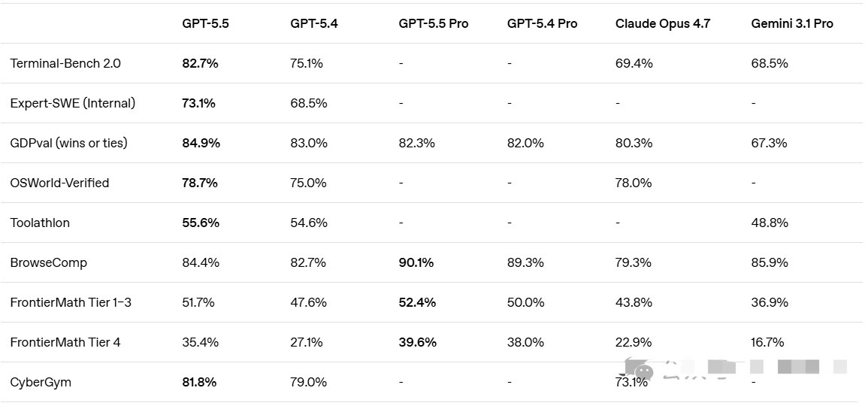Click the GDPval (wins or ties) label
The height and width of the screenshot is (409, 868).
68,144
